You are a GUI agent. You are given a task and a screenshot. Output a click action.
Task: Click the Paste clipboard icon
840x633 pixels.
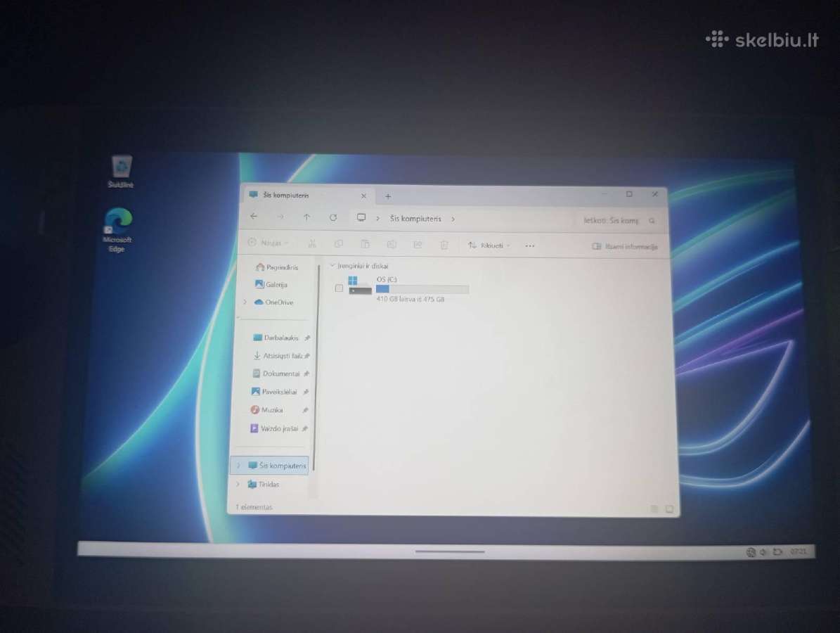click(365, 245)
